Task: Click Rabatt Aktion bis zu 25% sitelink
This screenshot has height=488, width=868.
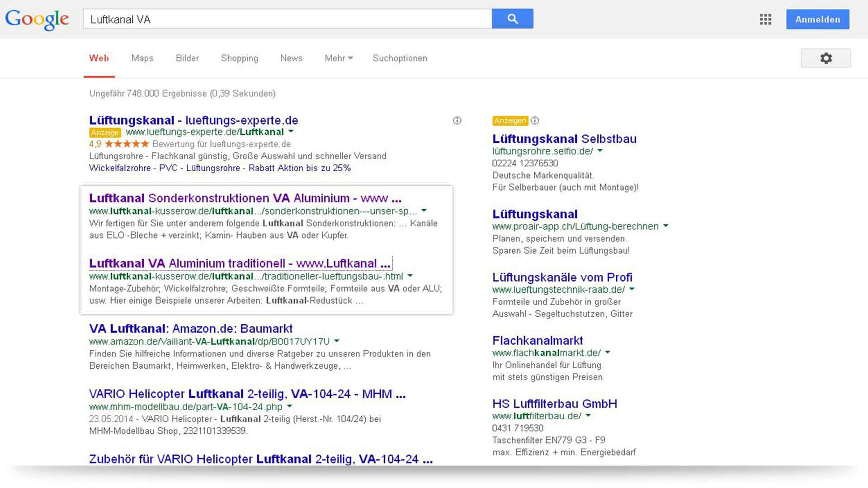Action: pos(300,168)
